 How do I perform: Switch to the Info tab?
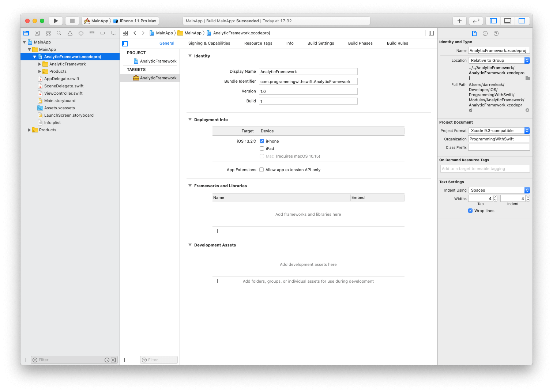pyautogui.click(x=290, y=43)
